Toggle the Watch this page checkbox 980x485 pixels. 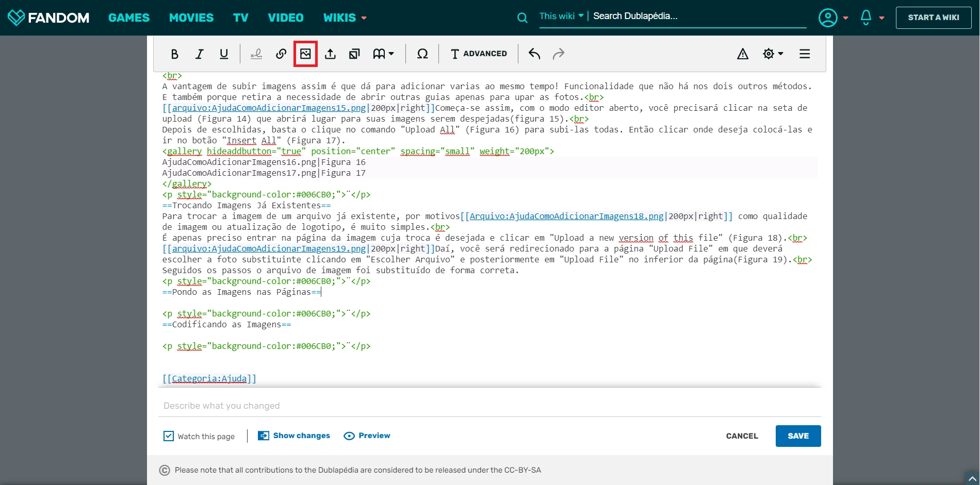tap(169, 436)
